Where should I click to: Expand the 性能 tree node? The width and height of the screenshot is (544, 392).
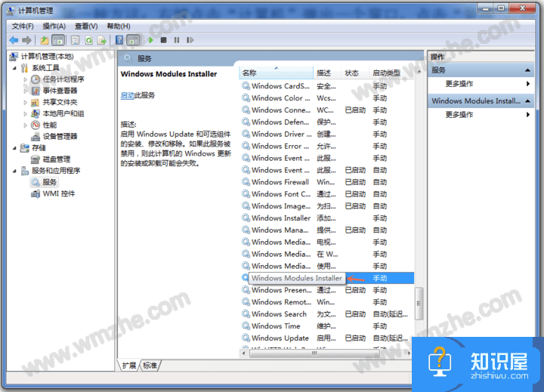coord(26,125)
